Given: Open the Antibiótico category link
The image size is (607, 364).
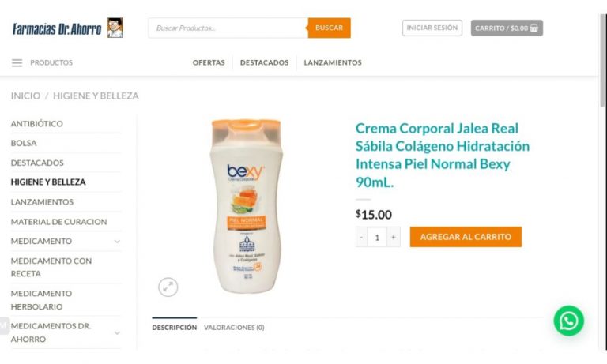Looking at the screenshot, I should pos(37,124).
